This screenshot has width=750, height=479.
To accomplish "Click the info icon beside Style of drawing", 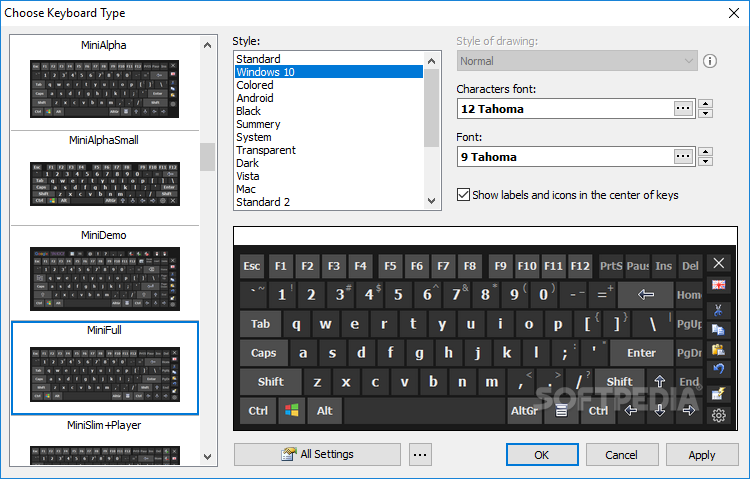I will point(710,61).
